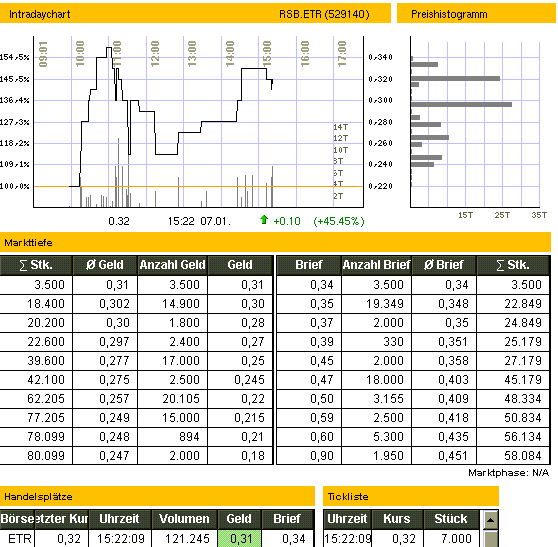
Task: Select the Uhrzeit column header in Handelsplätze
Action: click(x=119, y=519)
